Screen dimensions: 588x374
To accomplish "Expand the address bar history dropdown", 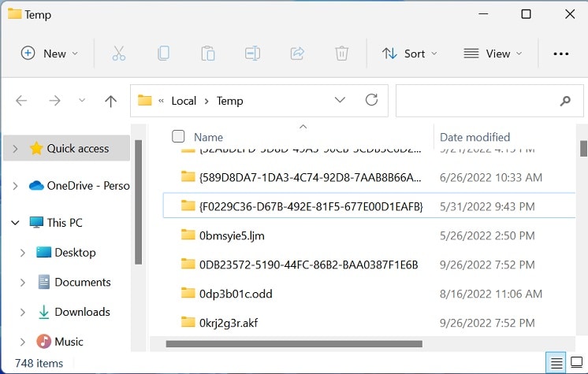I will 340,100.
